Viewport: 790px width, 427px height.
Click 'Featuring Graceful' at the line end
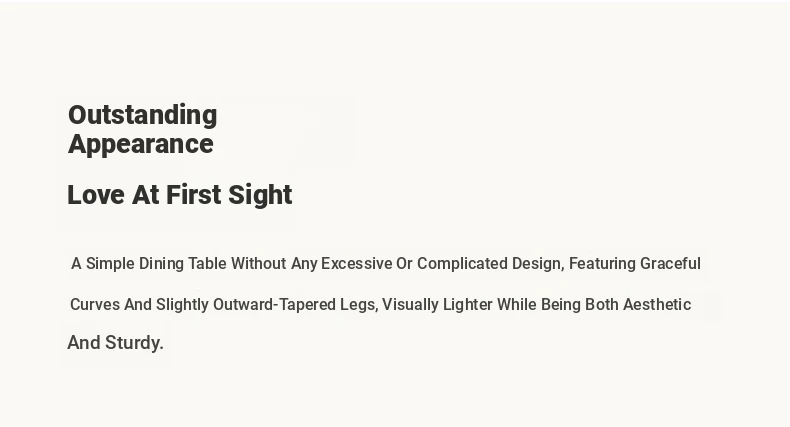[635, 264]
